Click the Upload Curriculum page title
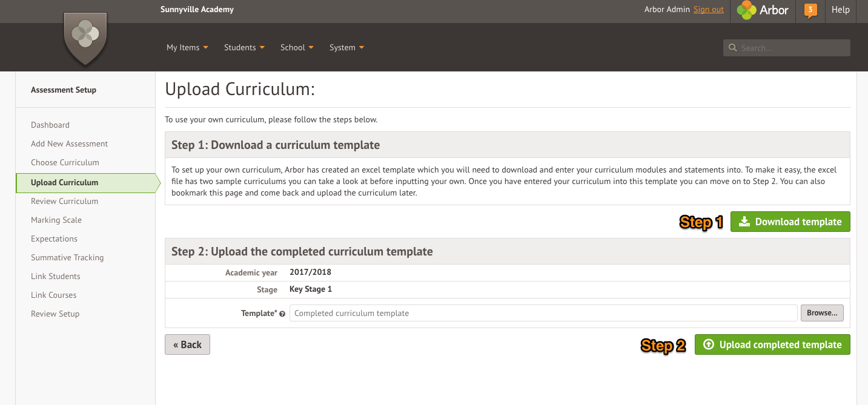Screen dimensions: 868x405 pyautogui.click(x=240, y=90)
